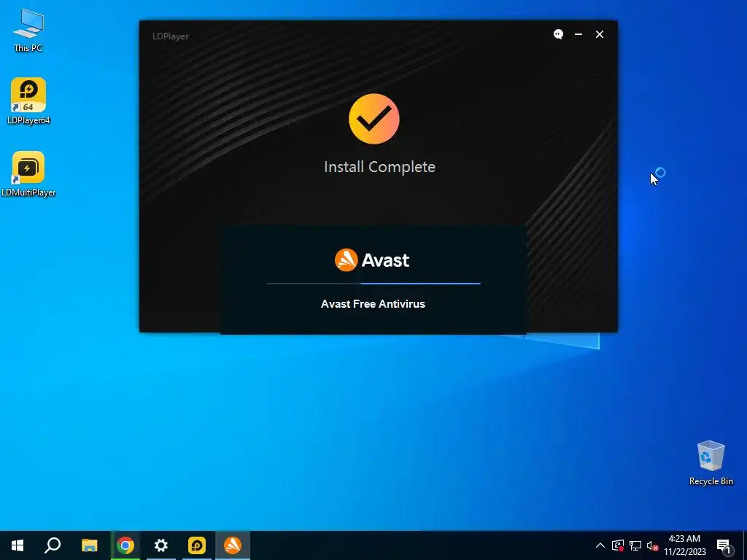Select the Recycle Bin desktop icon
This screenshot has height=560, width=747.
(x=711, y=463)
